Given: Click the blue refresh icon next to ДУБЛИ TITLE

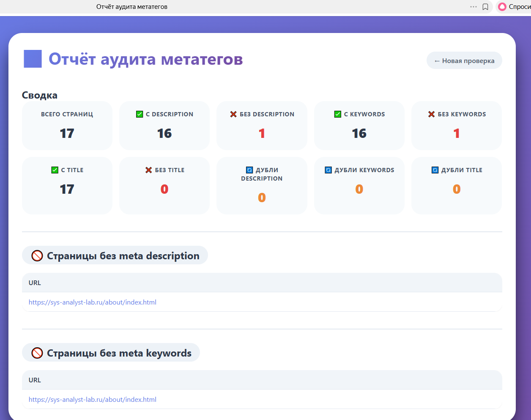Looking at the screenshot, I should click(435, 170).
